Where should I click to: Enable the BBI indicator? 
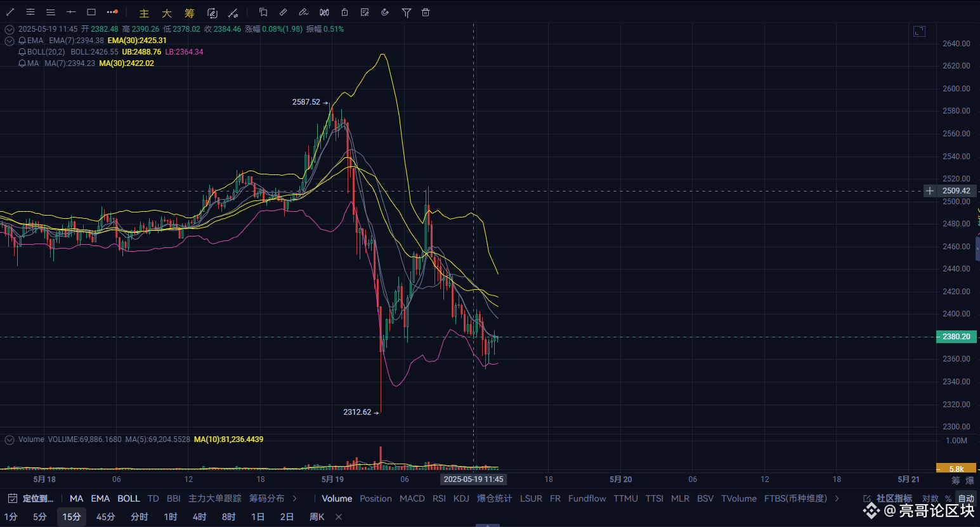coord(174,498)
